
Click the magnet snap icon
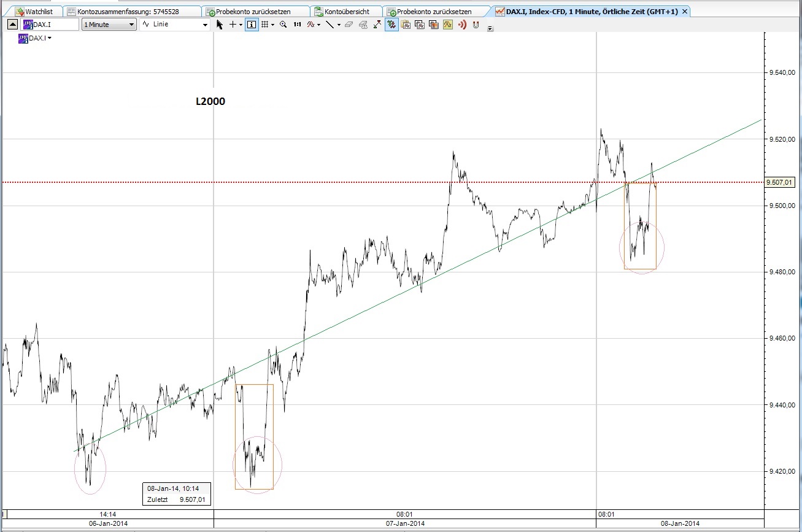click(x=475, y=25)
